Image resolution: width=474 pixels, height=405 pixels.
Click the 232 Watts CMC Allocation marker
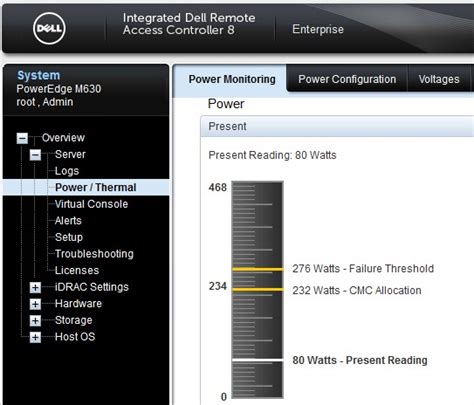pyautogui.click(x=258, y=290)
